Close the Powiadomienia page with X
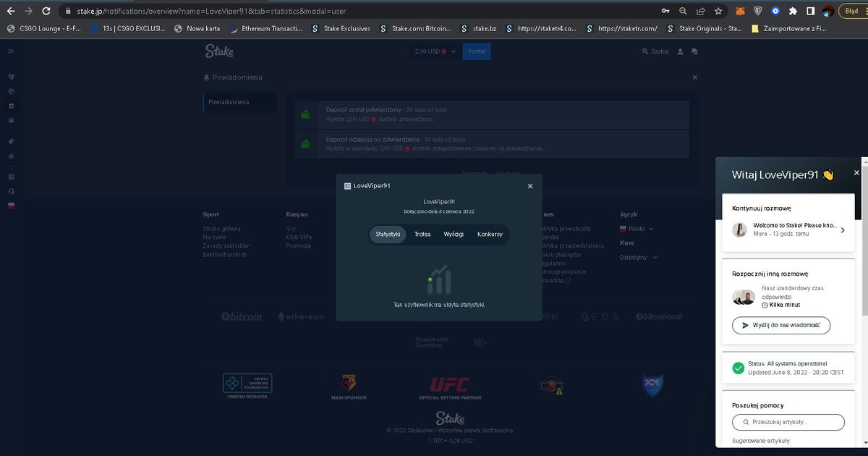Image resolution: width=868 pixels, height=456 pixels. [x=695, y=77]
